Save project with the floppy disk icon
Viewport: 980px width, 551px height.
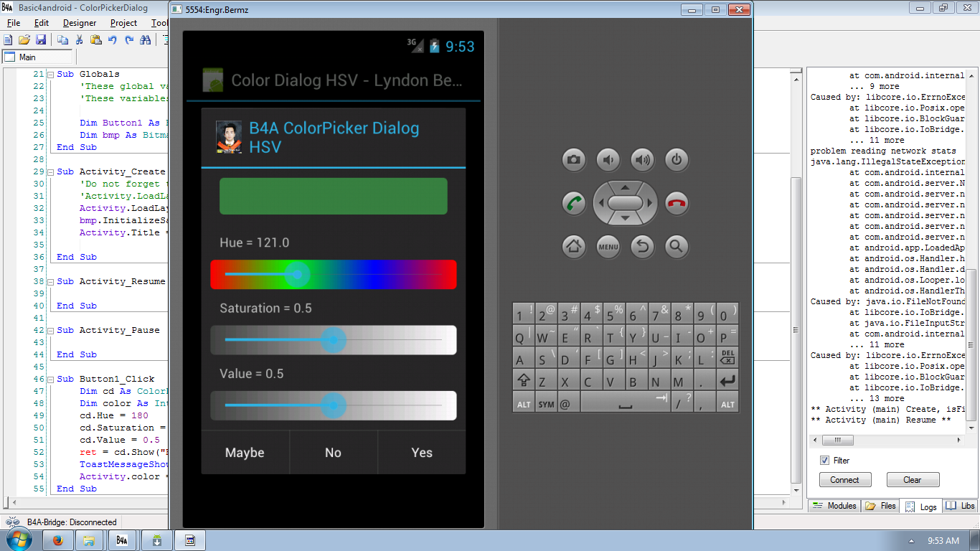(x=40, y=40)
